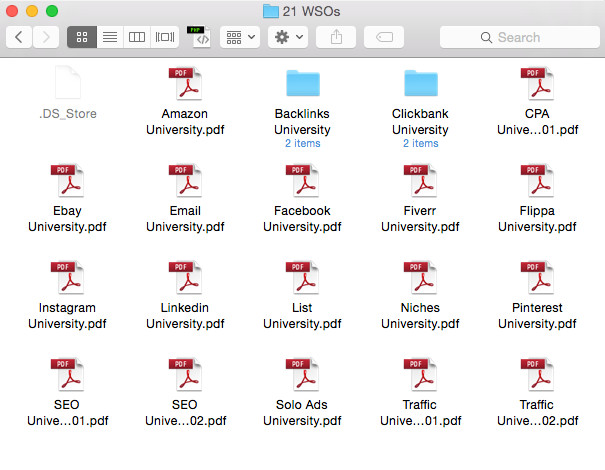Click the Edit Tags toolbar button
Image resolution: width=605 pixels, height=470 pixels.
point(384,37)
